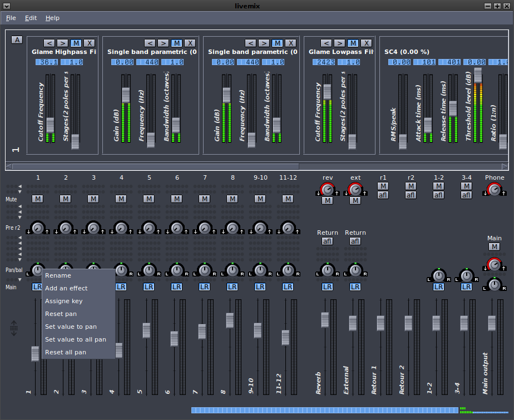
Task: Move first Single band parametric right with >
Action: (162, 43)
